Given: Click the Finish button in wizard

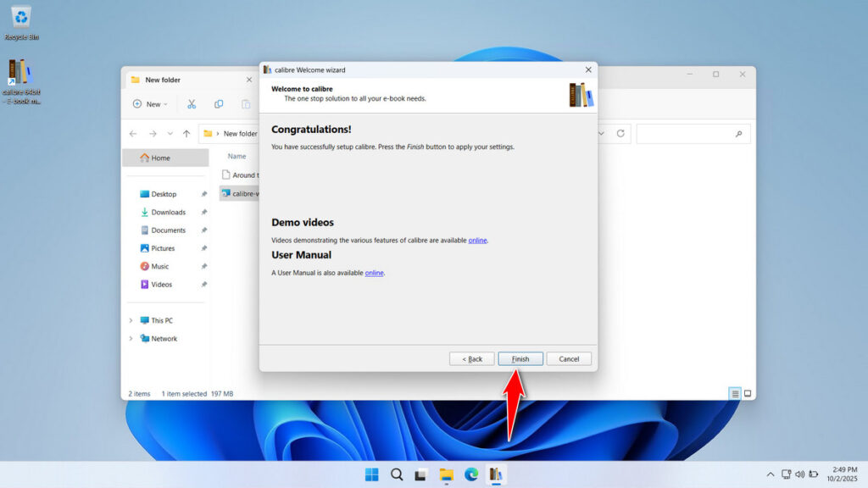Looking at the screenshot, I should click(x=520, y=359).
